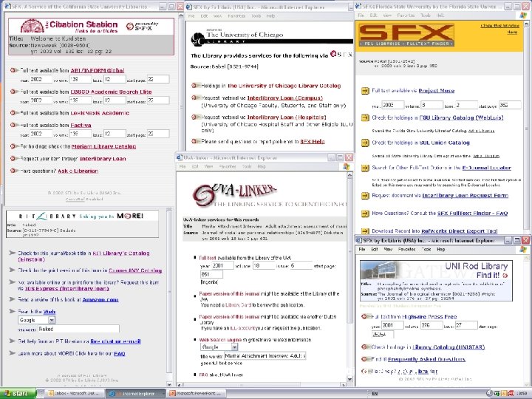Click the SFX icon beside Interlibrary Loan (Campus)
Image resolution: width=532 pixels, height=399 pixels.
click(x=195, y=98)
